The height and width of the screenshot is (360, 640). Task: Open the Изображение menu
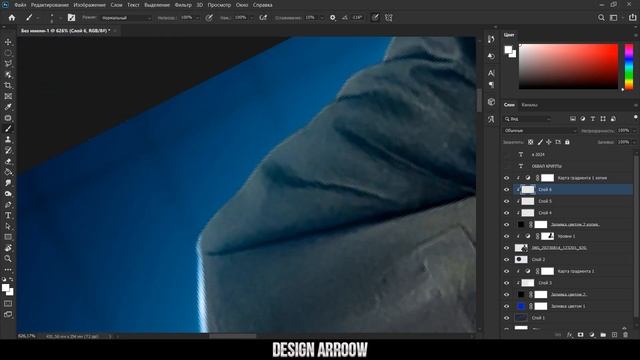pyautogui.click(x=89, y=5)
